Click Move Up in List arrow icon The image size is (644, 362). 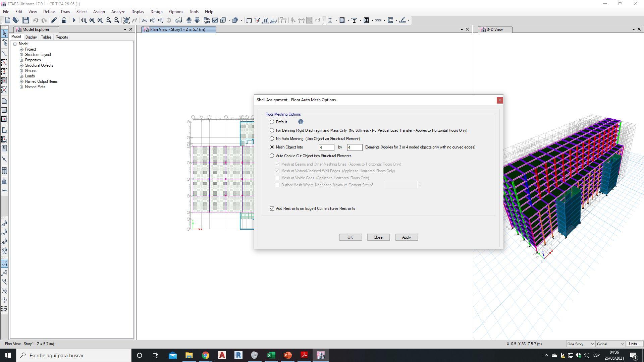189,20
